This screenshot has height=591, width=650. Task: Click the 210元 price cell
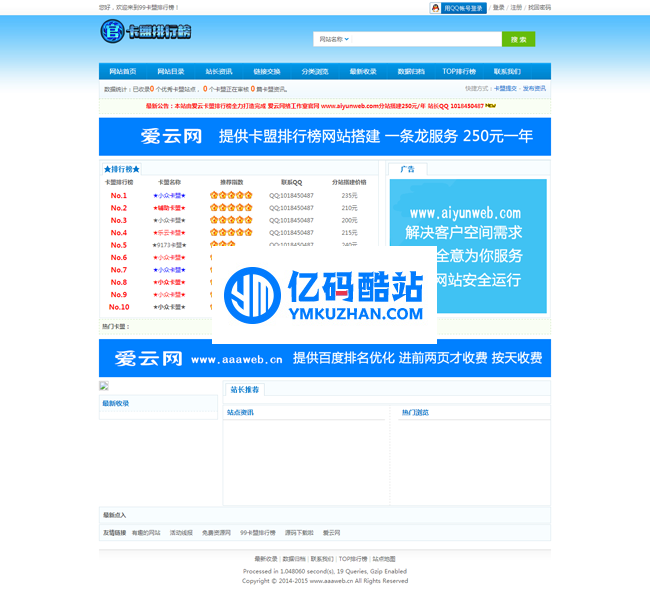[349, 208]
